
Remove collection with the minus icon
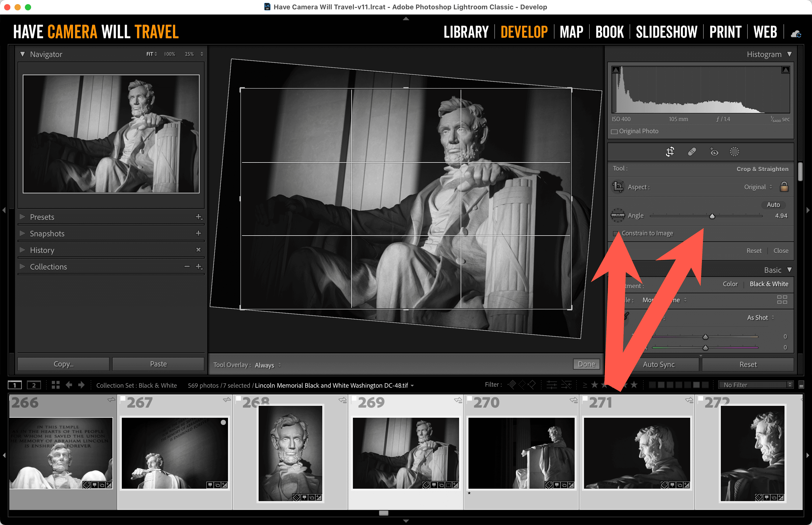[x=187, y=266]
